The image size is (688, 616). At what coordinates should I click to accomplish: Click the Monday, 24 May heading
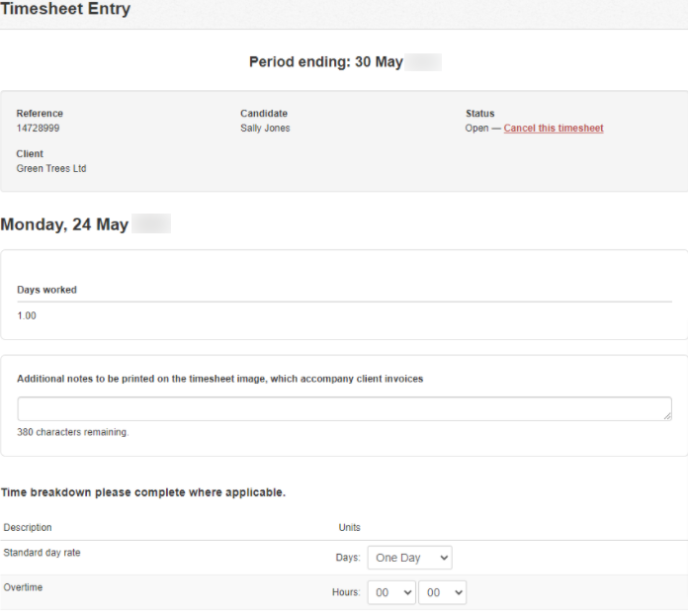(64, 224)
